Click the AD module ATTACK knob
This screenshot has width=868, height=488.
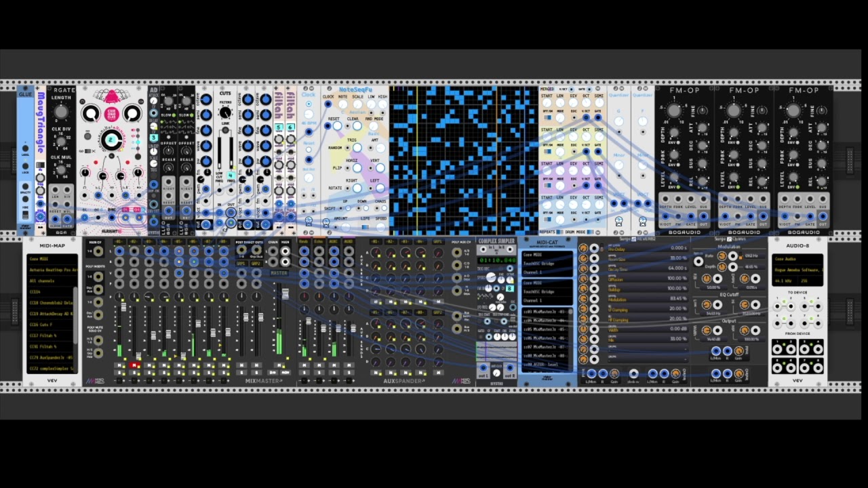(x=154, y=101)
